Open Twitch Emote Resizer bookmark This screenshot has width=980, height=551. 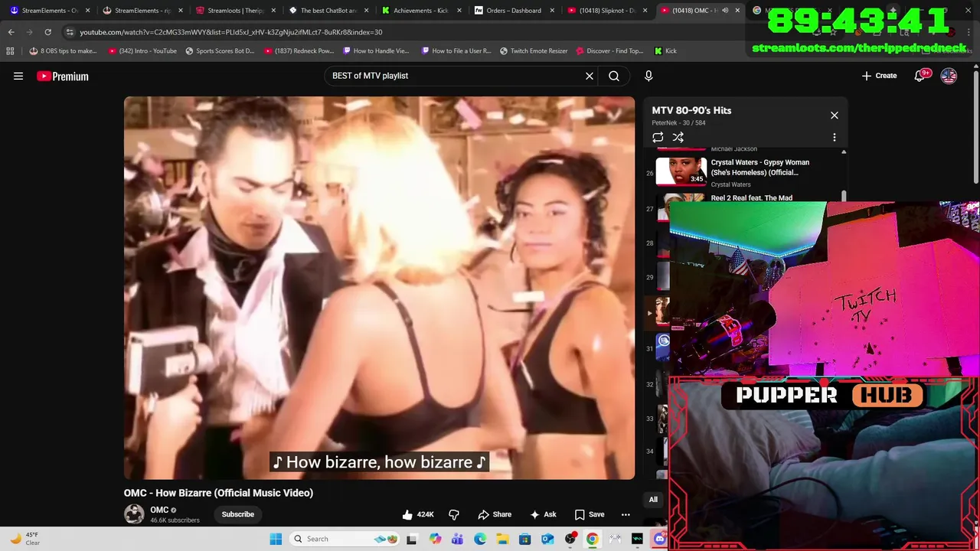click(534, 51)
